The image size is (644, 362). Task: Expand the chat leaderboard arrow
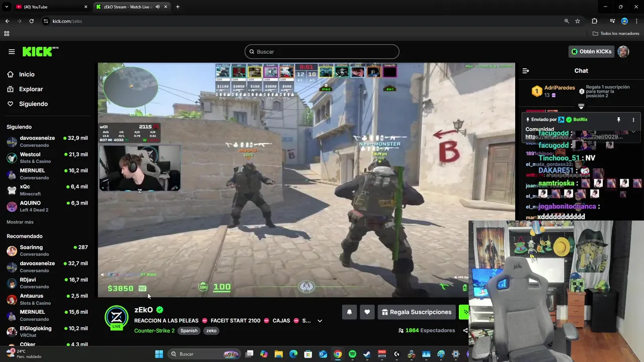pyautogui.click(x=581, y=106)
